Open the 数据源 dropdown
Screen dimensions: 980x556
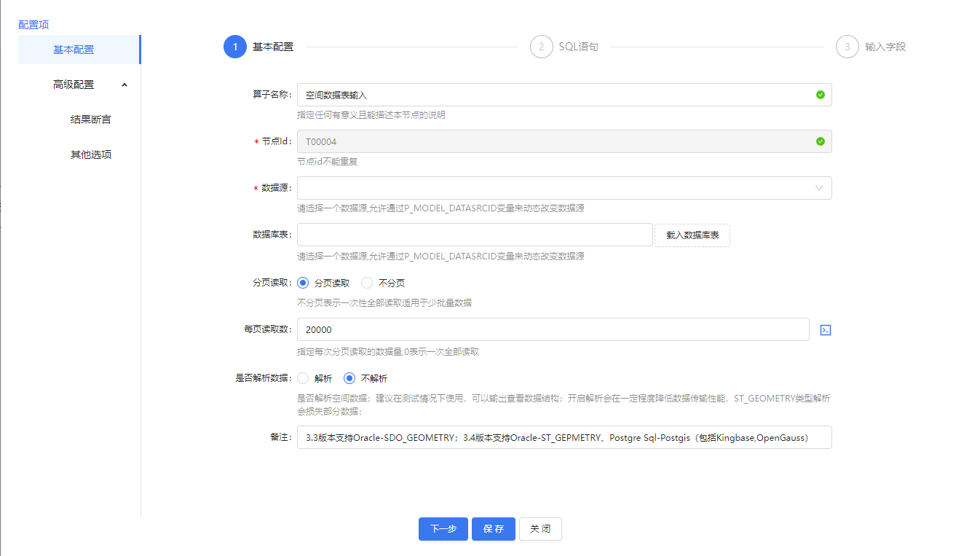click(x=564, y=188)
